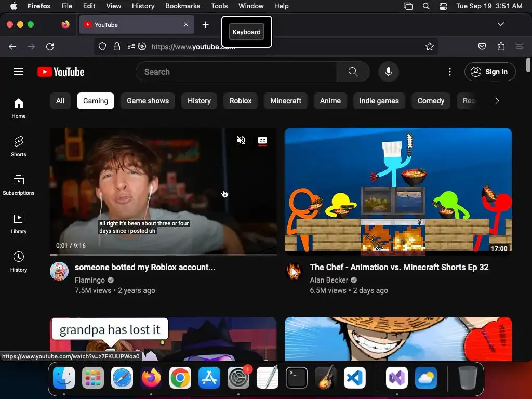The image size is (532, 399).
Task: Select the Anime chip
Action: [x=330, y=101]
